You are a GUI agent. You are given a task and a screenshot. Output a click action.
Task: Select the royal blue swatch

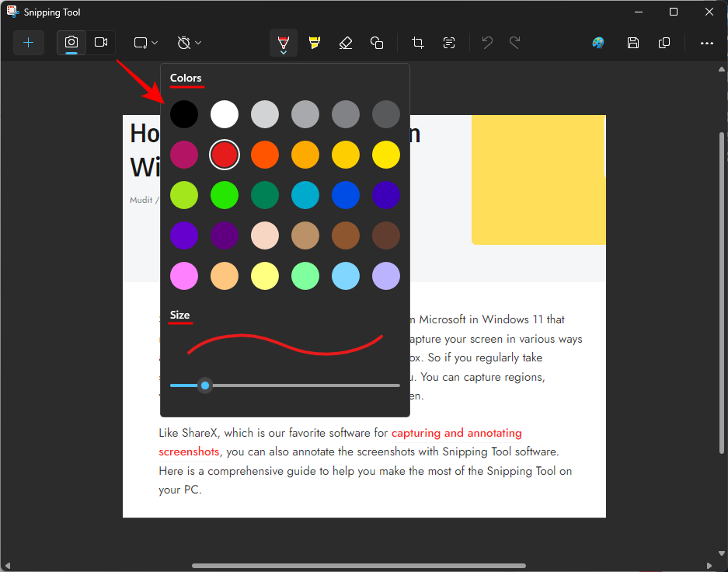(x=346, y=195)
